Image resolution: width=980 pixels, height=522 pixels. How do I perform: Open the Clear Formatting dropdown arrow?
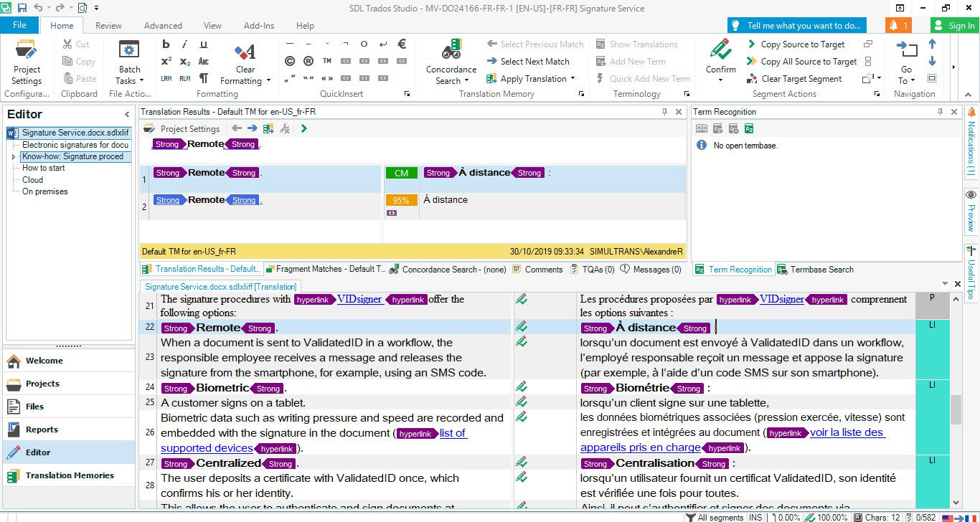268,81
